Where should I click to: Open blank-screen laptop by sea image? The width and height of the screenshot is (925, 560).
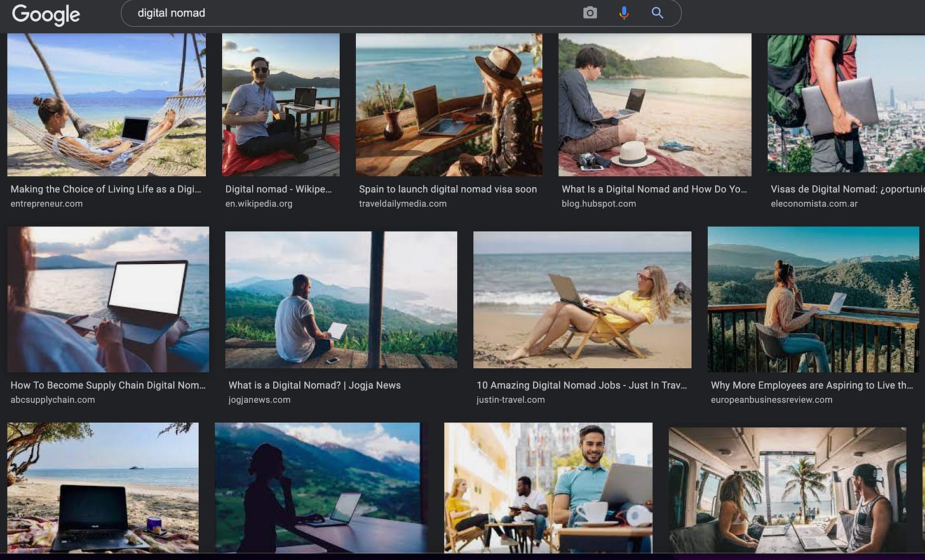[x=108, y=299]
